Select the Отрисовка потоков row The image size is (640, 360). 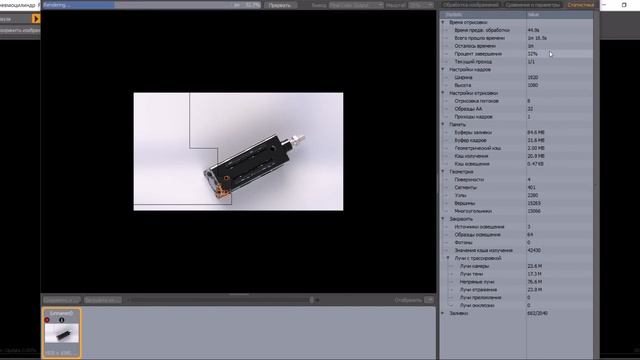click(x=517, y=101)
